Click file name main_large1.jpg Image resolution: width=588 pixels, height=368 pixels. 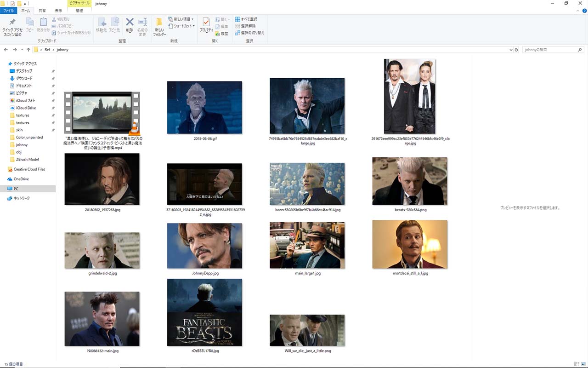tap(307, 273)
